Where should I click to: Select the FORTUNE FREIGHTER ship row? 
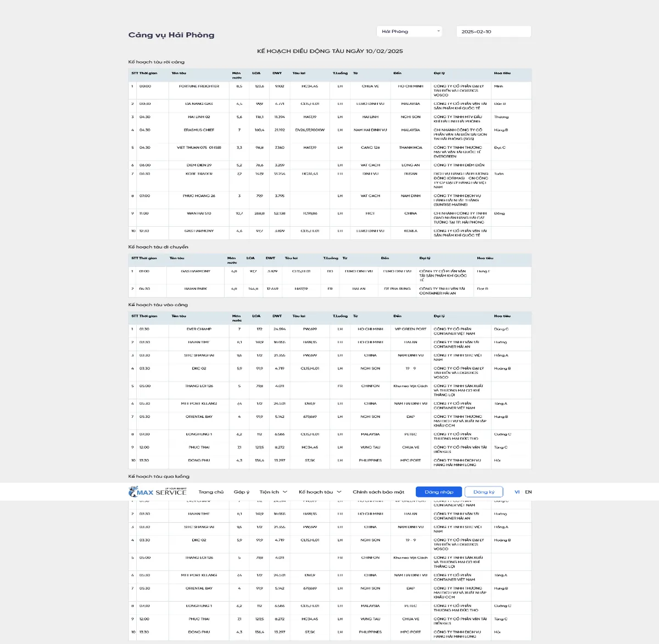(199, 86)
